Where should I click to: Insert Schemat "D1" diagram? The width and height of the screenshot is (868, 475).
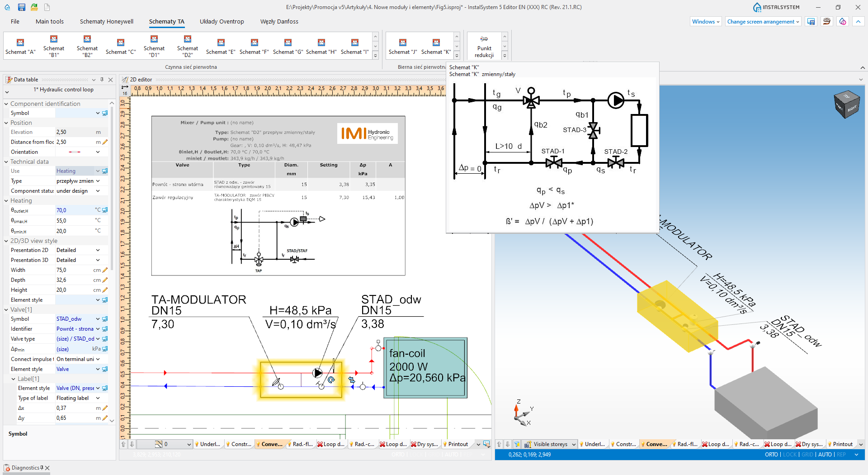pyautogui.click(x=154, y=46)
